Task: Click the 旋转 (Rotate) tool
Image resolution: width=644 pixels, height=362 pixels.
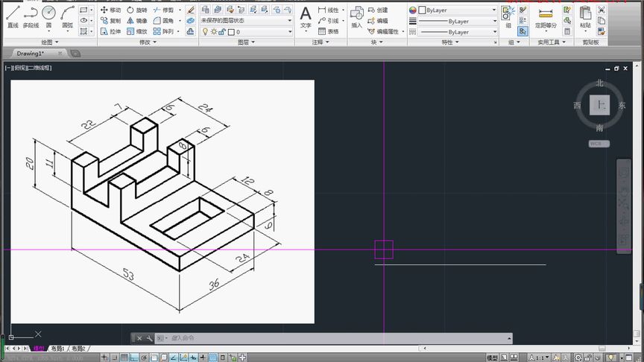Action: click(x=136, y=10)
